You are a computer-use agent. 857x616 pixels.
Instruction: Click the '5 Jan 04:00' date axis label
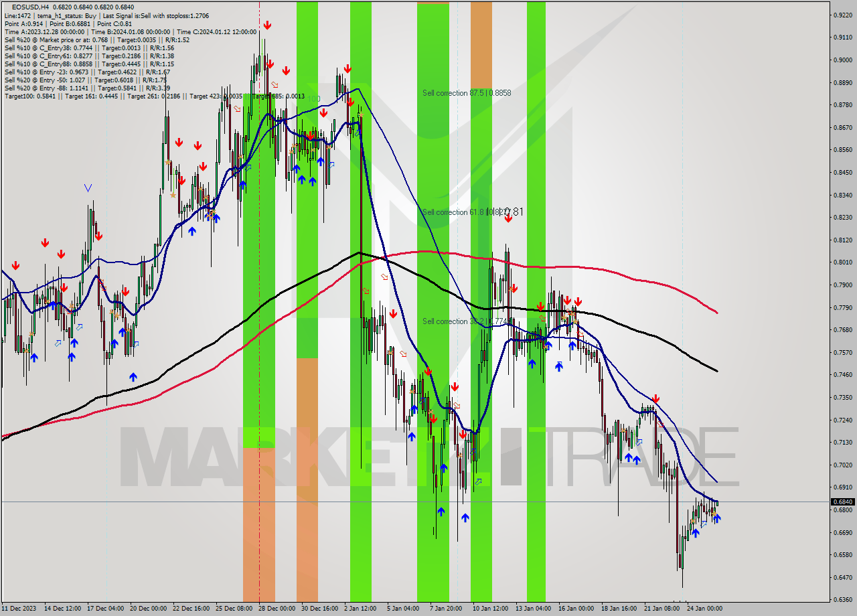(403, 609)
